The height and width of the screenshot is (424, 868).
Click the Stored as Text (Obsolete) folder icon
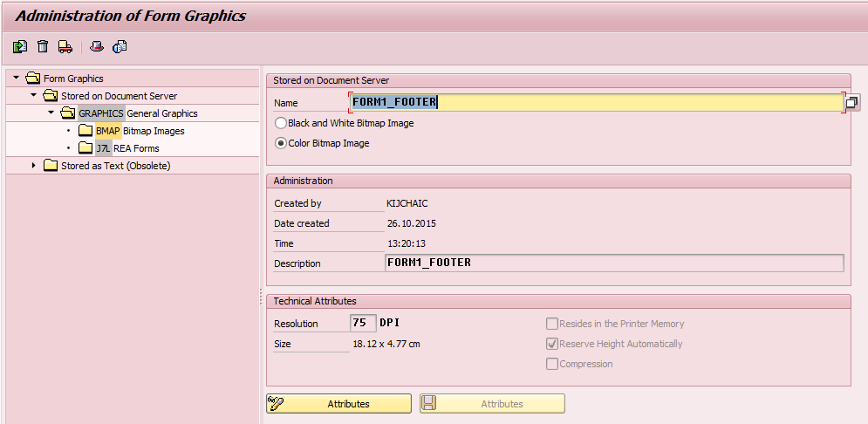[x=51, y=166]
